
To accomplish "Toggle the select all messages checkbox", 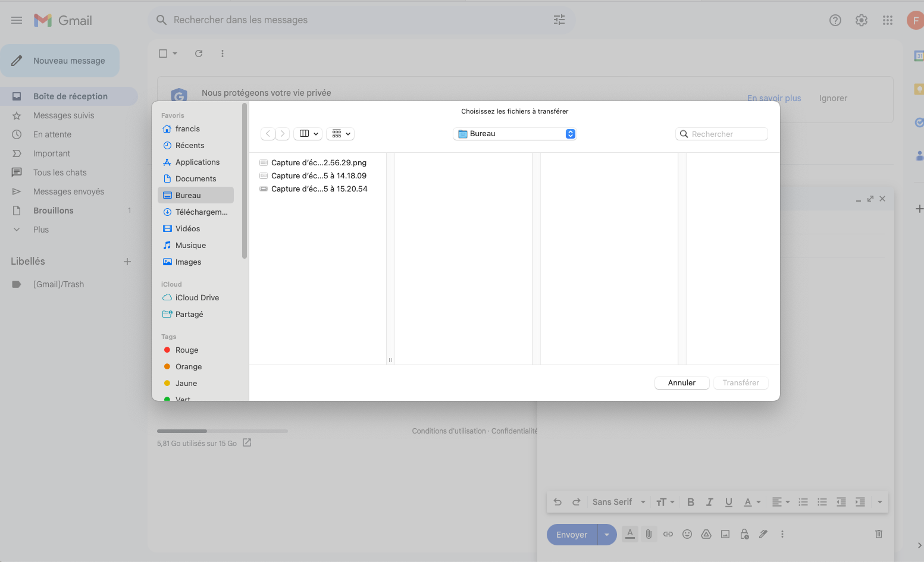I will pyautogui.click(x=163, y=54).
